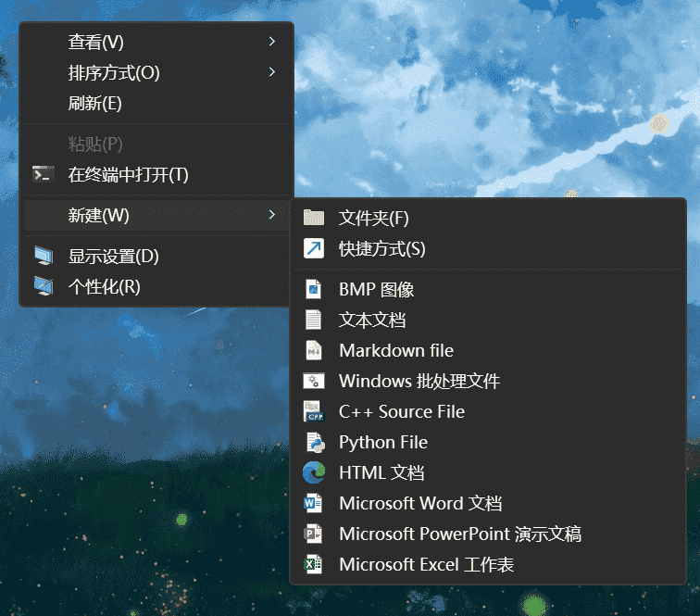Viewport: 700px width, 616px height.
Task: Click the BMP 图像 file icon
Action: click(314, 289)
